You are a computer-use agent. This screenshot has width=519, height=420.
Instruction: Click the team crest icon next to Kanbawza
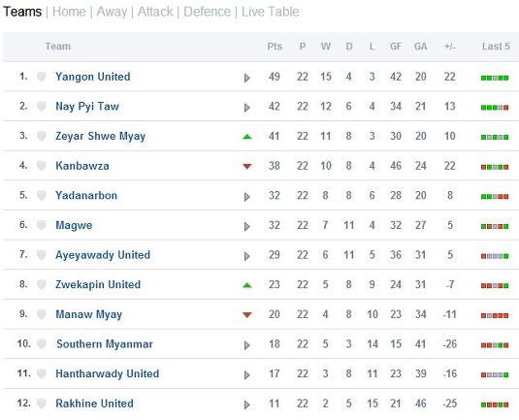click(x=42, y=166)
